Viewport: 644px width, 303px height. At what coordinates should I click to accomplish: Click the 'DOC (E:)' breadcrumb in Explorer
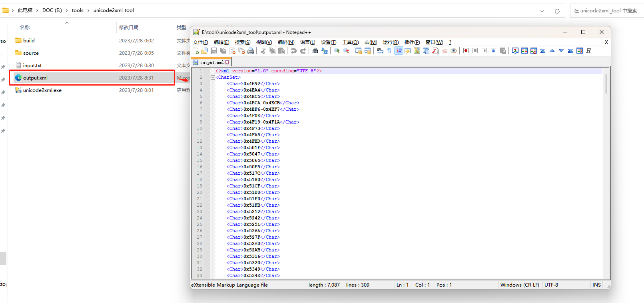(x=52, y=10)
